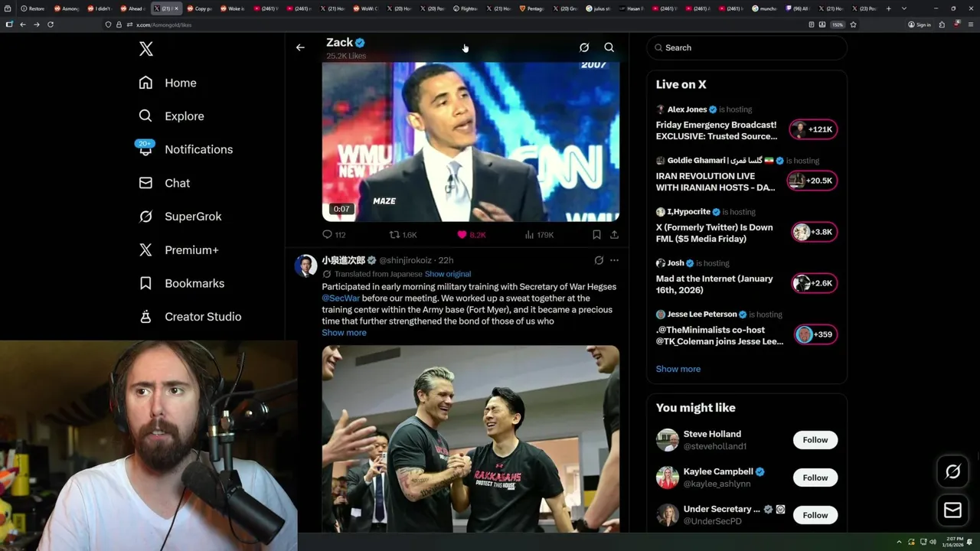Open more options on 小泉進次郎's post
Viewport: 980px width, 551px height.
614,260
